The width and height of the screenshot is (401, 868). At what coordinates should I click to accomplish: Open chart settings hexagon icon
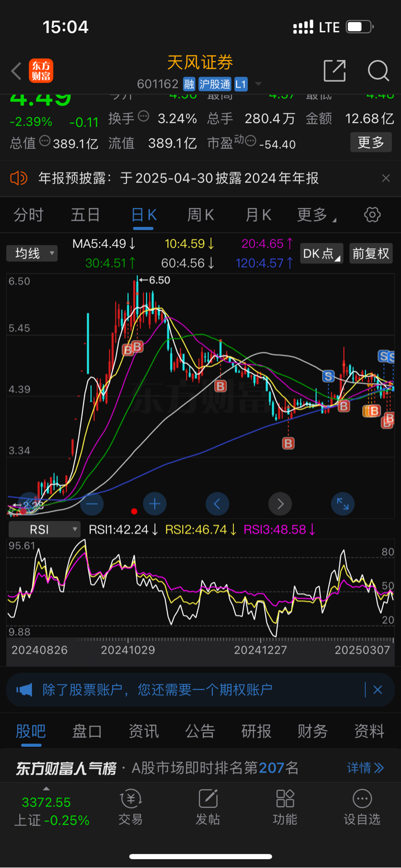point(372,215)
